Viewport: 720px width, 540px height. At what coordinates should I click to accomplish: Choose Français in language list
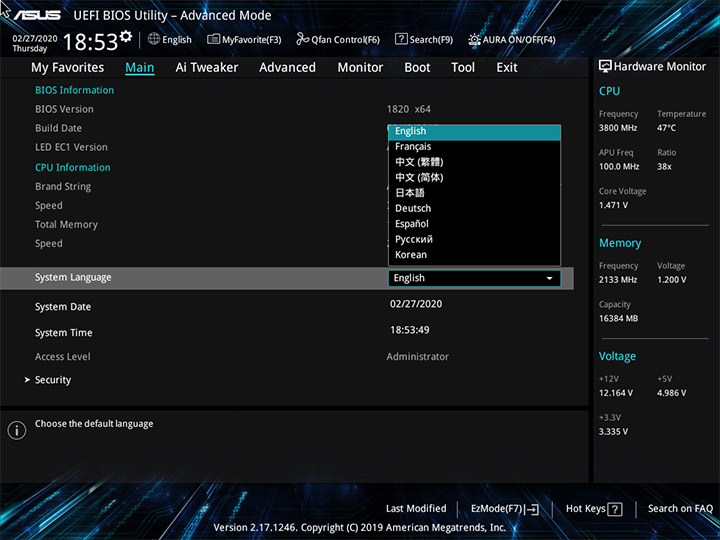(x=474, y=146)
